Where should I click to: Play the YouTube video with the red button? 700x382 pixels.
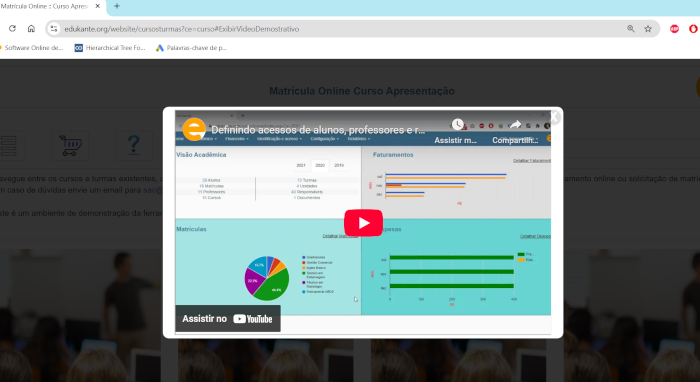pyautogui.click(x=363, y=223)
